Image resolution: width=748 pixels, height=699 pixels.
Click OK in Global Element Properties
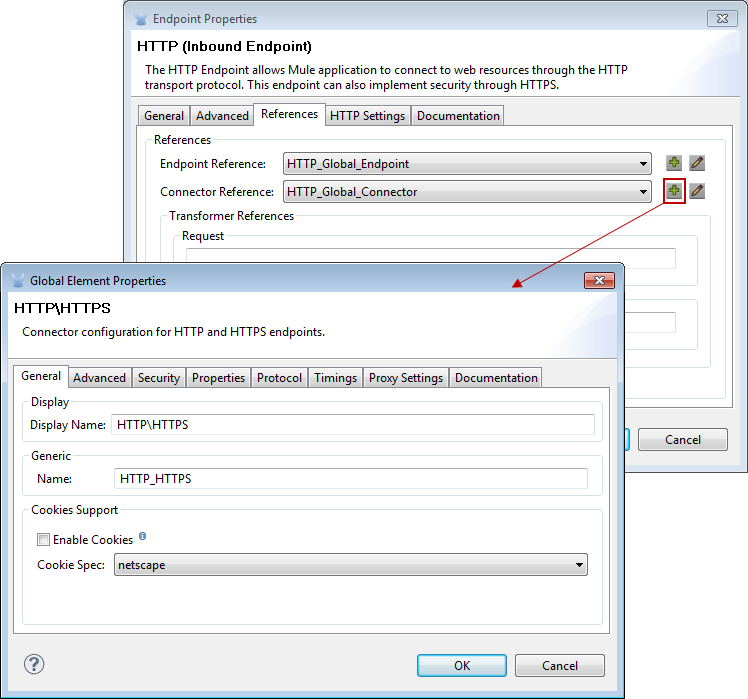coord(462,665)
